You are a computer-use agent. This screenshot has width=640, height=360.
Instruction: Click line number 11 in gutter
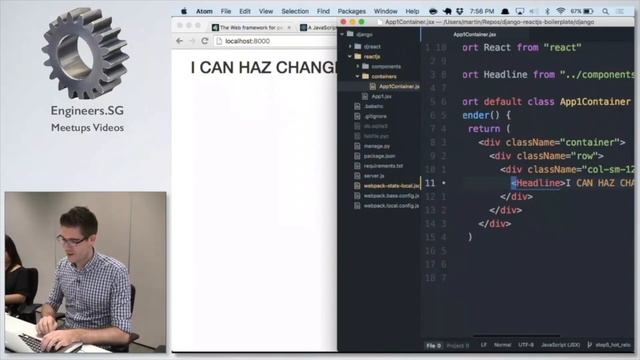430,183
